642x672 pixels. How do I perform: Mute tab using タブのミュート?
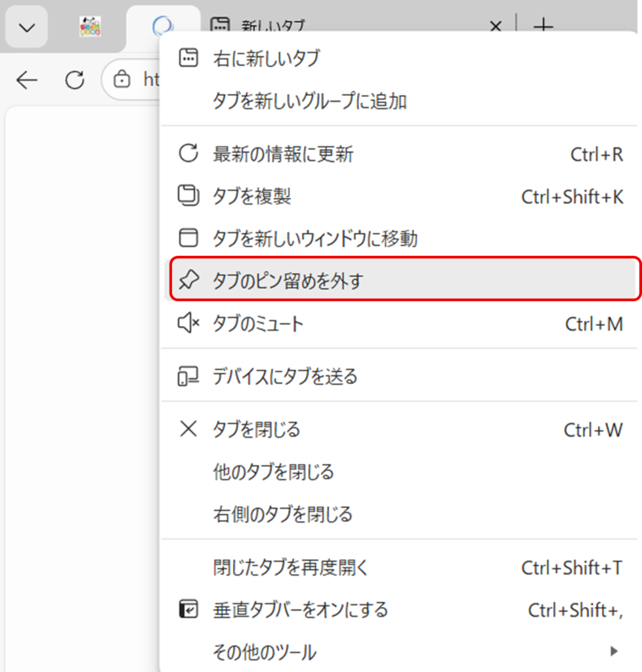258,324
